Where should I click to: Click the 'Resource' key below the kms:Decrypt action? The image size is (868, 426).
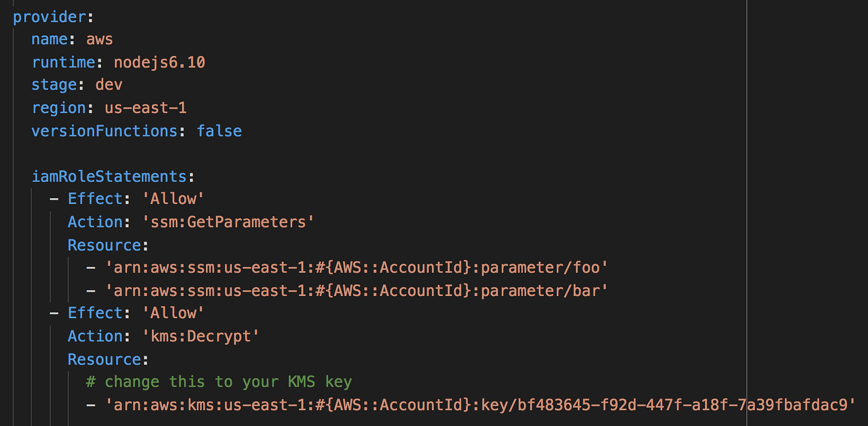104,359
